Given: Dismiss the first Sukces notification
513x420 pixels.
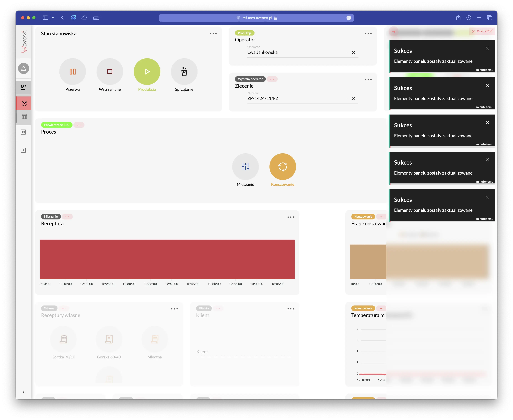Looking at the screenshot, I should click(x=487, y=48).
